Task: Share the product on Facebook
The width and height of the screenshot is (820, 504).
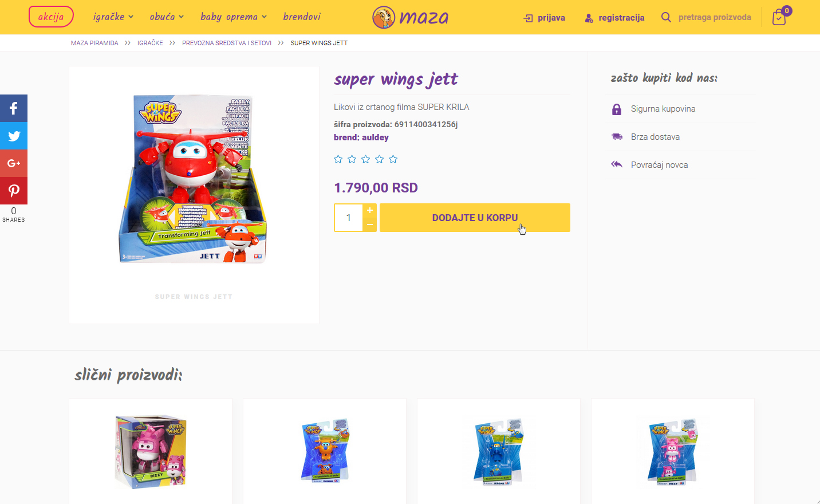Action: click(x=14, y=108)
